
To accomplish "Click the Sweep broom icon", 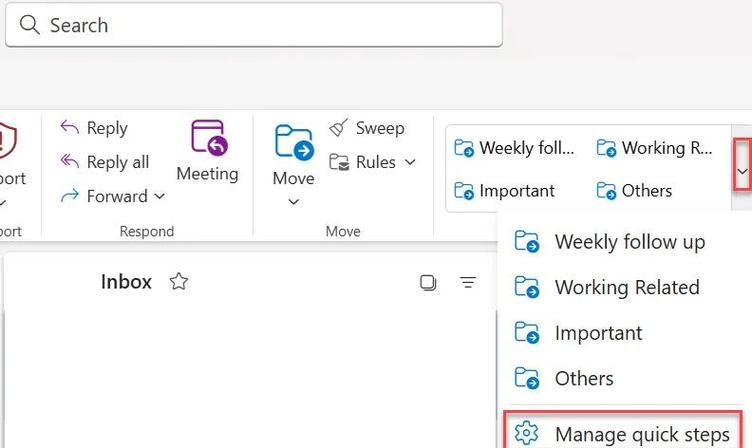I will click(x=339, y=128).
